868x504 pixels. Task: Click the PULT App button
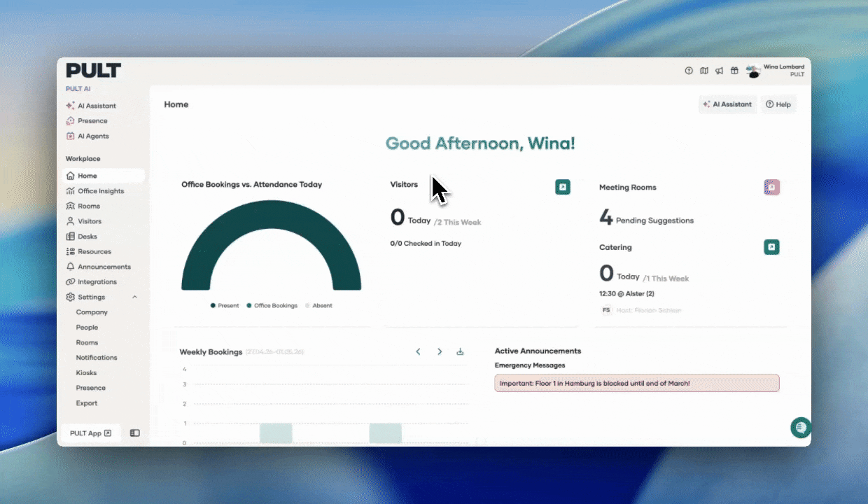(x=90, y=433)
